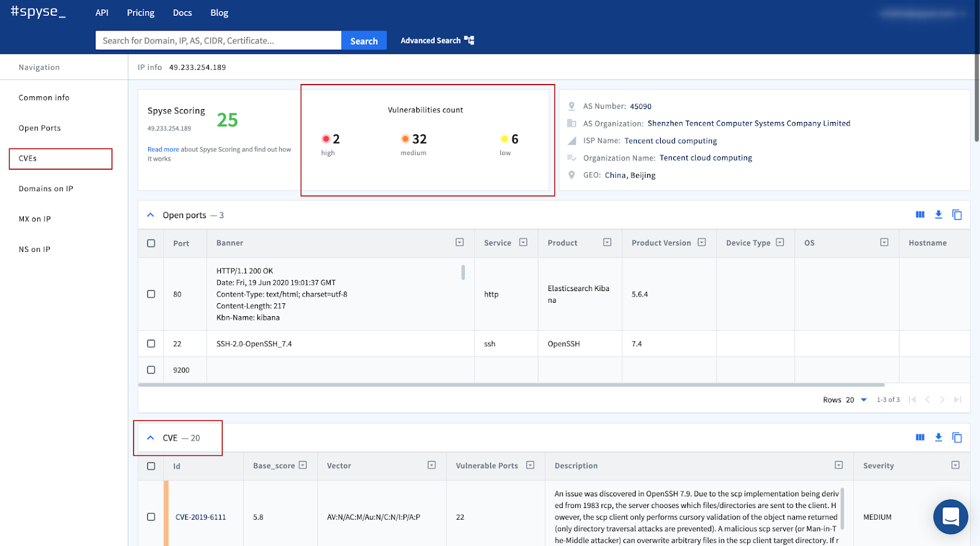Screen dimensions: 980x546
Task: Click the GEO location pin icon
Action: coord(571,175)
